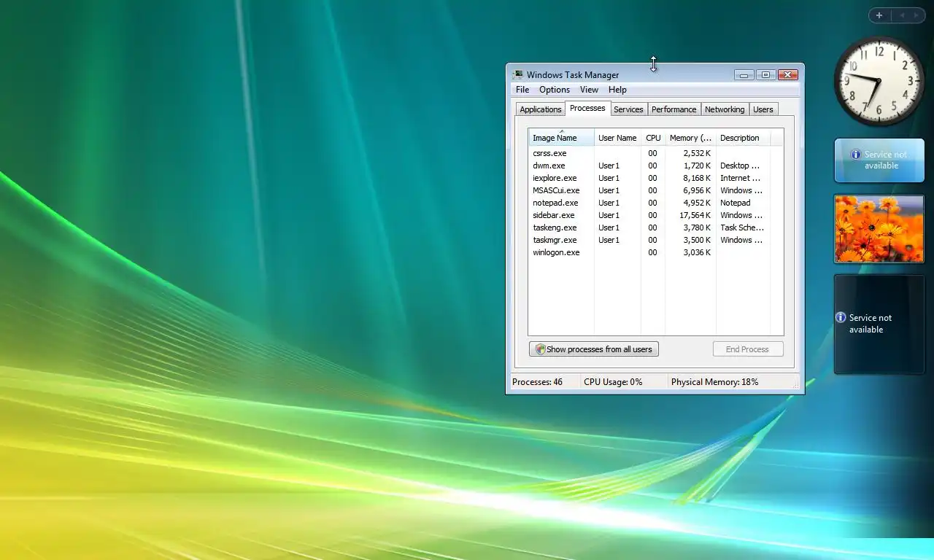Click Processes: 46 in status bar
The width and height of the screenshot is (934, 560).
click(537, 382)
